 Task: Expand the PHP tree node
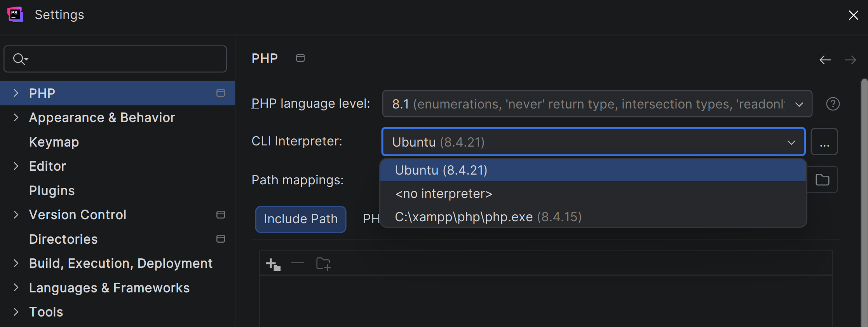click(16, 93)
